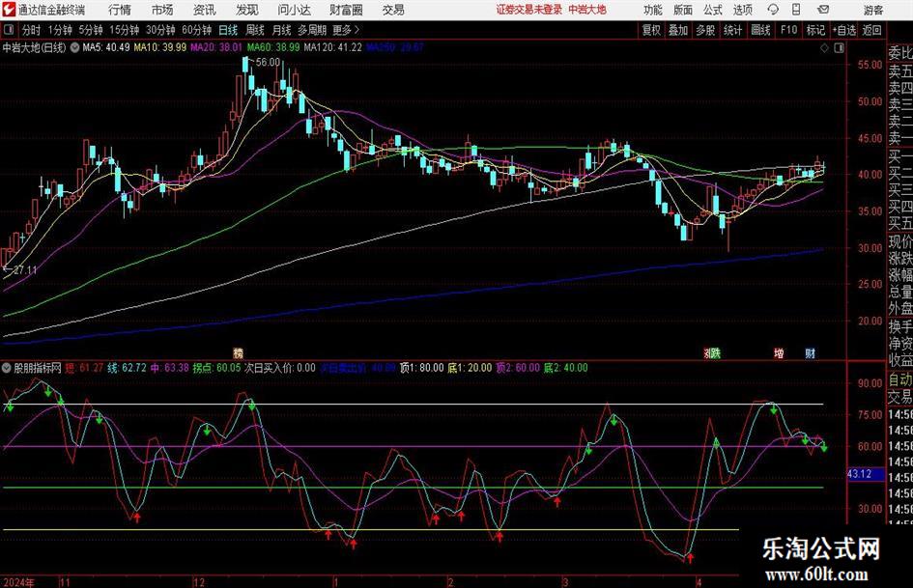
Task: Click the MA10: 39.99 indicator value
Action: point(160,47)
